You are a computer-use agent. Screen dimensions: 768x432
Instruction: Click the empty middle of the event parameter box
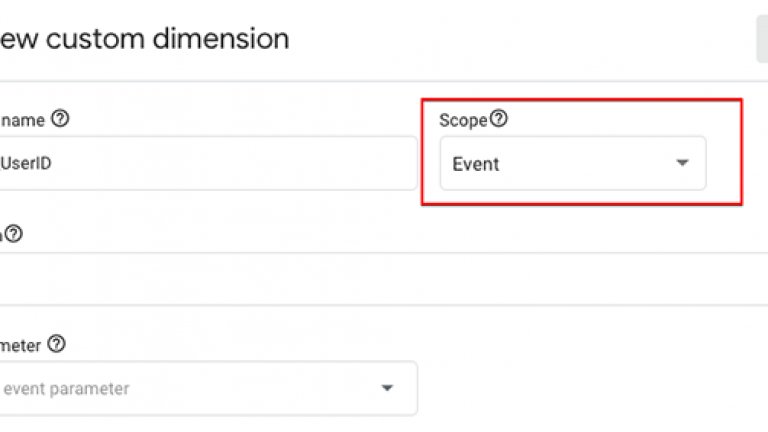pos(250,388)
